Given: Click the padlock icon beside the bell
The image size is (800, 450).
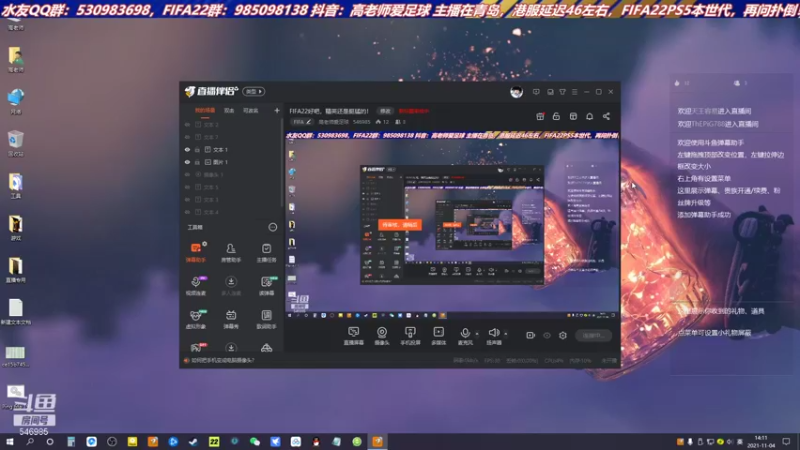Looking at the screenshot, I should [556, 116].
